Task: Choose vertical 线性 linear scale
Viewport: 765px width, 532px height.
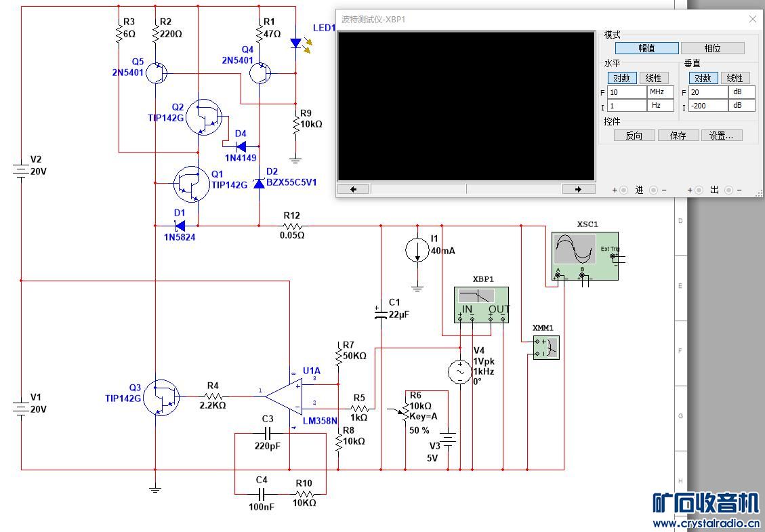Action: coord(735,78)
